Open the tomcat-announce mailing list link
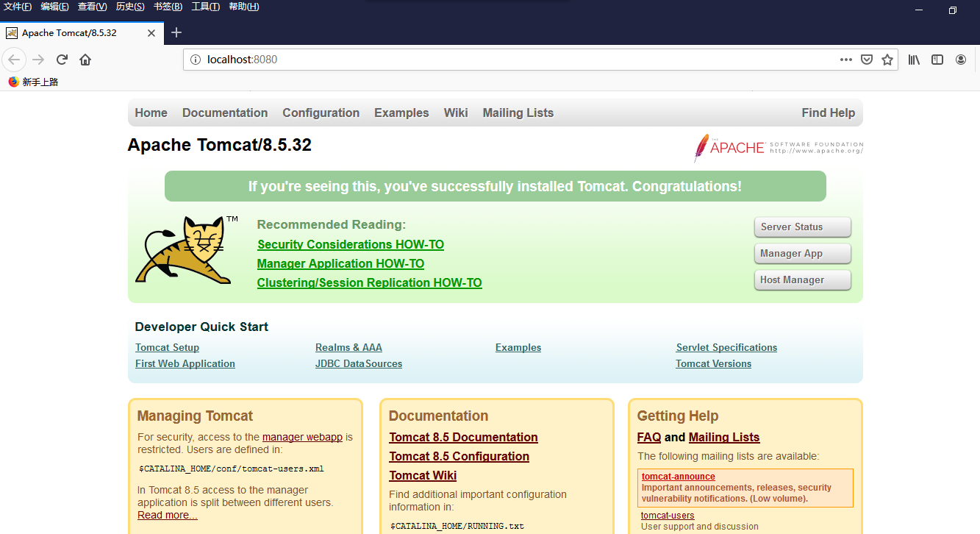The width and height of the screenshot is (980, 534). 679,477
